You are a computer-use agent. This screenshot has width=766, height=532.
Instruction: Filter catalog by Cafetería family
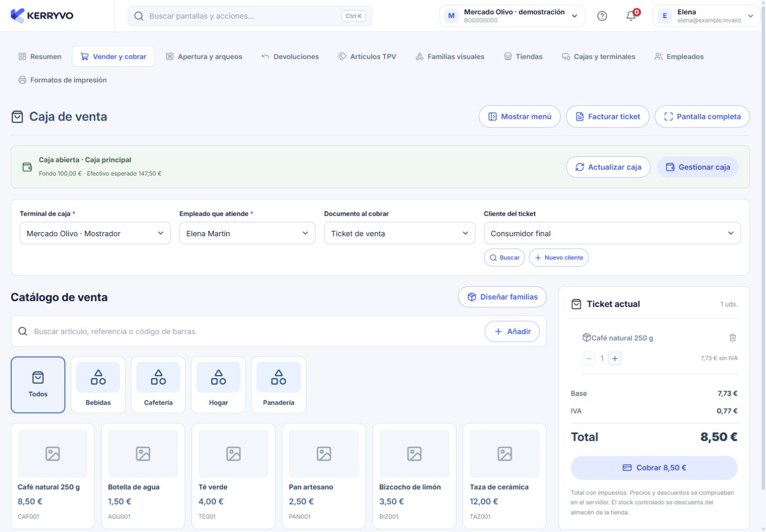[158, 385]
